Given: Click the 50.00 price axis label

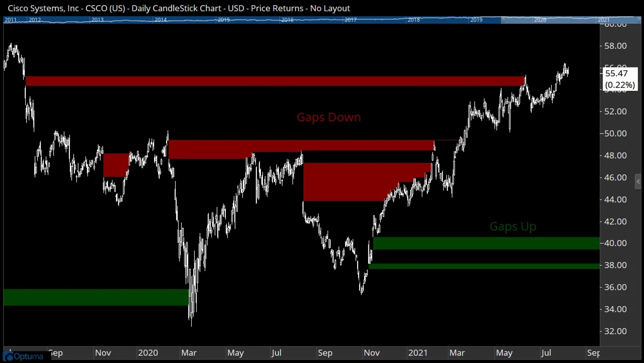Looking at the screenshot, I should (615, 133).
